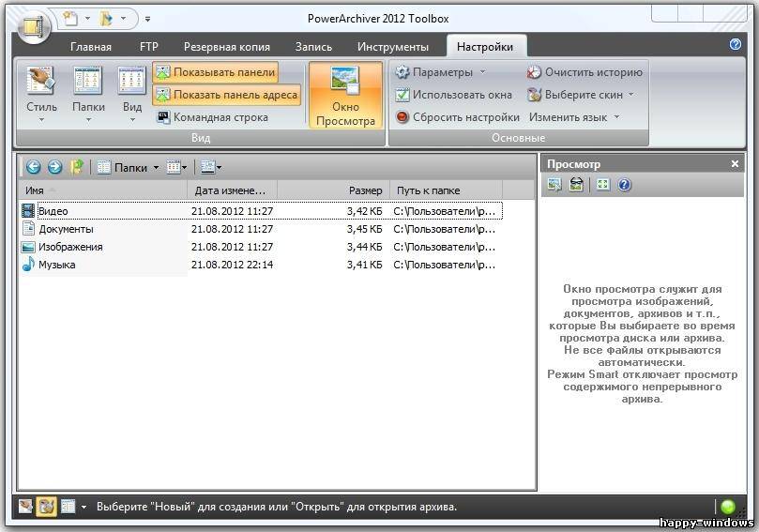Click the 3,45 КБ size cell

[x=364, y=229]
